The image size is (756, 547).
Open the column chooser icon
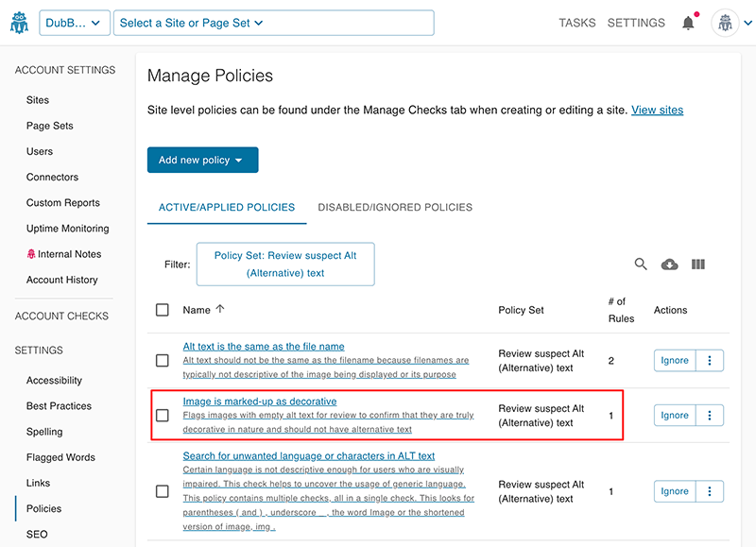click(698, 265)
